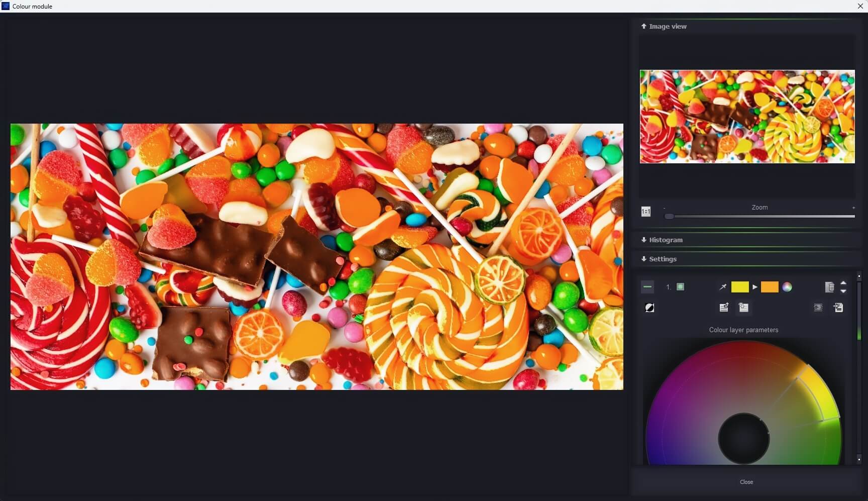Open the colour wheel picker sphere
This screenshot has width=868, height=501.
point(786,287)
